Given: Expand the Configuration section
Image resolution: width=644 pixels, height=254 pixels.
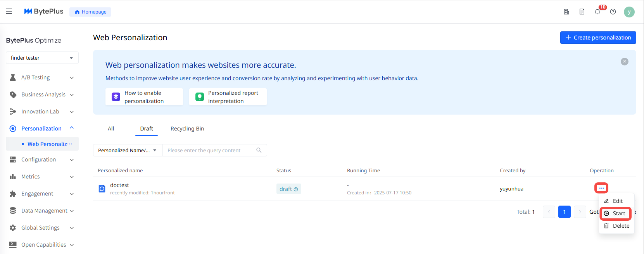Looking at the screenshot, I should tap(72, 160).
